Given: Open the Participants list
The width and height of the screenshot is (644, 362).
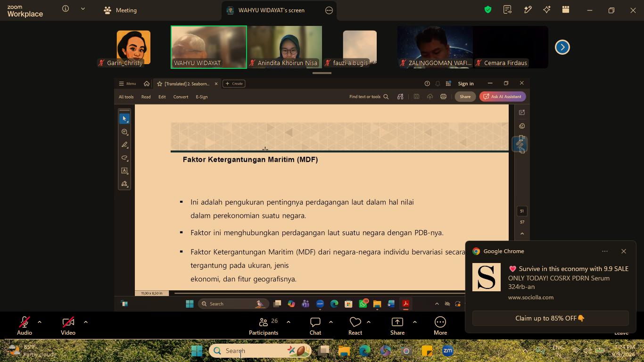Looking at the screenshot, I should point(264,326).
